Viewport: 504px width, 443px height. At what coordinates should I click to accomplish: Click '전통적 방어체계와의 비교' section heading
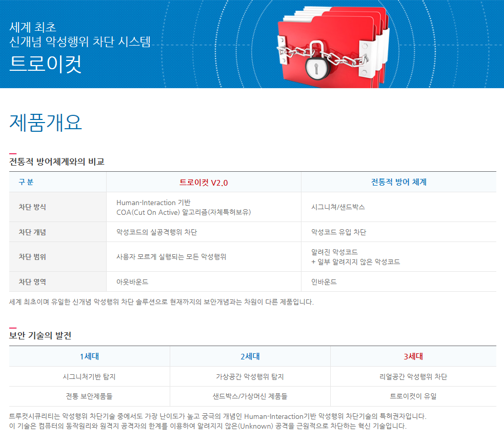click(57, 162)
